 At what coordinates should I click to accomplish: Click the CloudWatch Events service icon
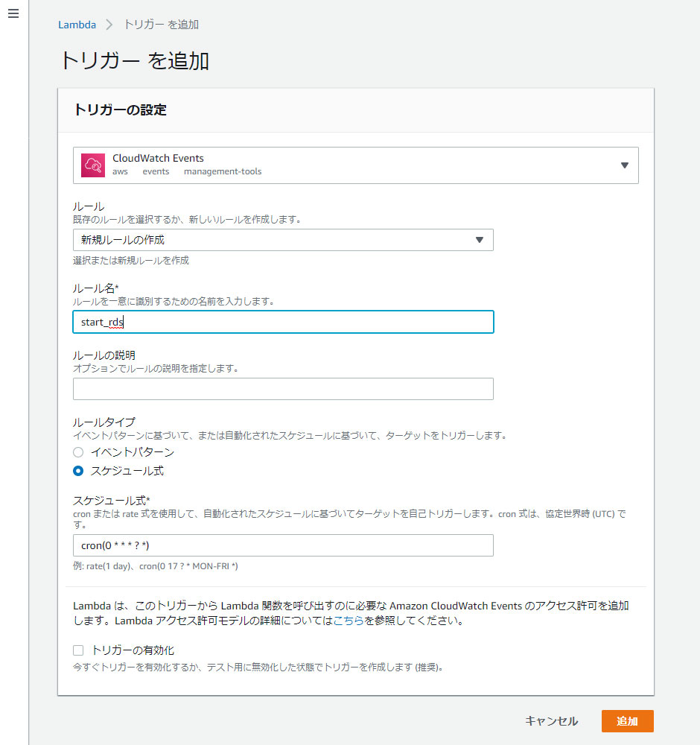(93, 165)
